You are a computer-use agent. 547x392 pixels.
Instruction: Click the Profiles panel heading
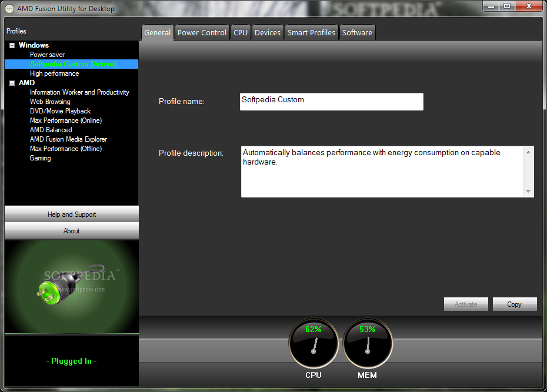[16, 31]
